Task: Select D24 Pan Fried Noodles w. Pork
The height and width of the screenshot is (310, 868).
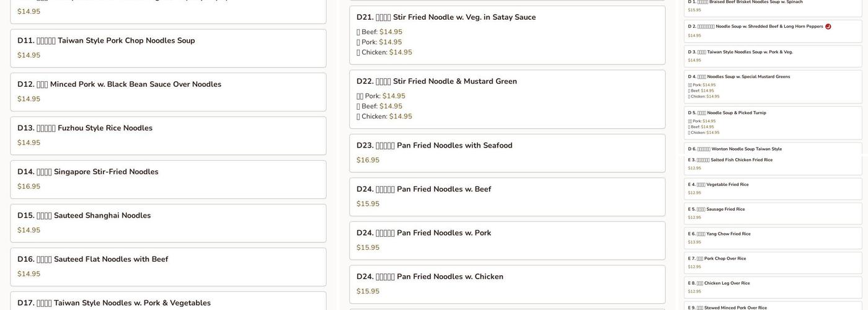Action: (424, 233)
